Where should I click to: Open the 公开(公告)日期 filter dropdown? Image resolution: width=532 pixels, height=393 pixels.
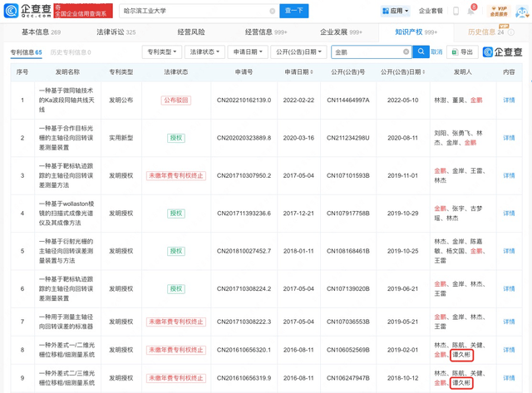(x=298, y=52)
